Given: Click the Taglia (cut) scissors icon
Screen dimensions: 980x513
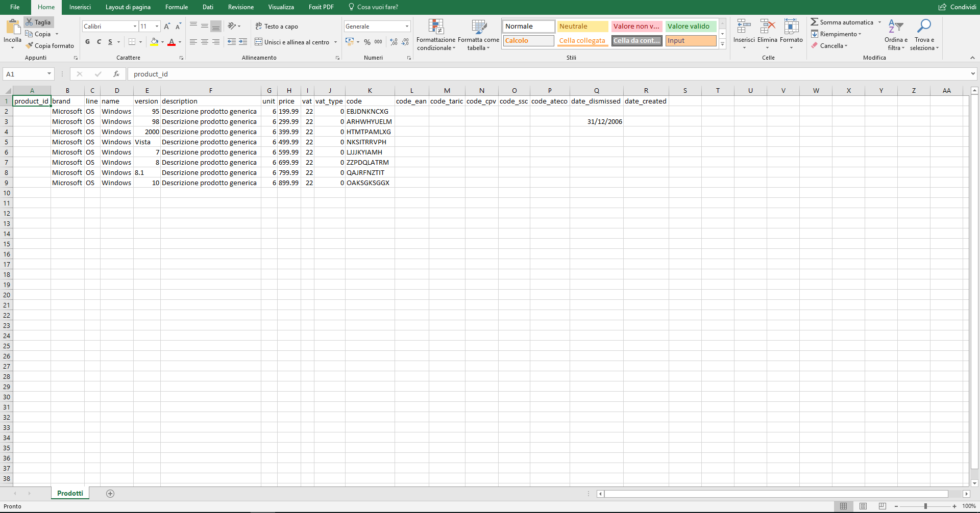Looking at the screenshot, I should pyautogui.click(x=30, y=22).
